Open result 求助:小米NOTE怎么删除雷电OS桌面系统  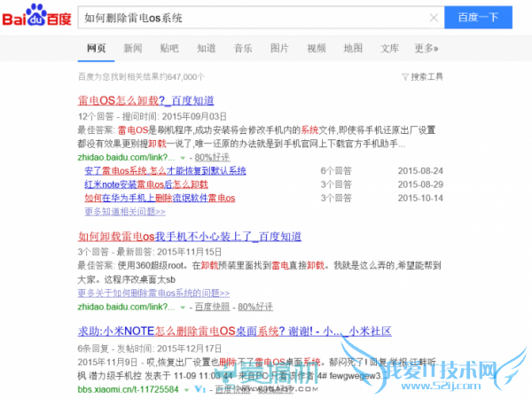234,331
